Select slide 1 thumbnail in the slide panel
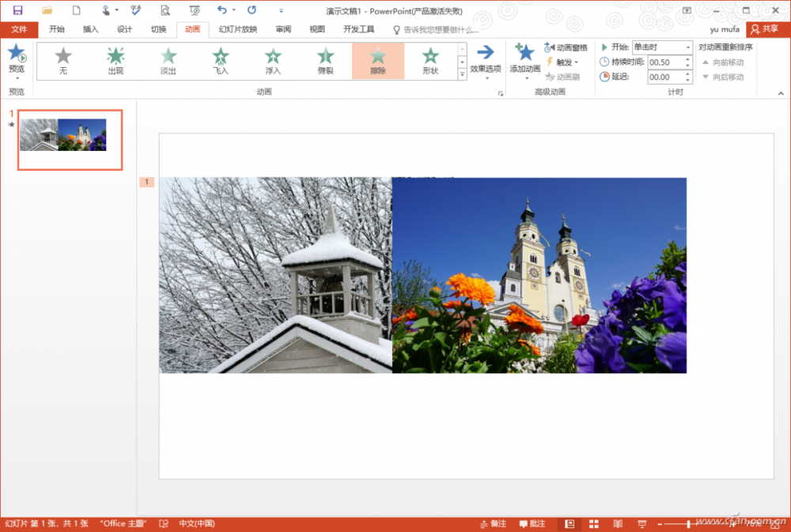 coord(70,140)
